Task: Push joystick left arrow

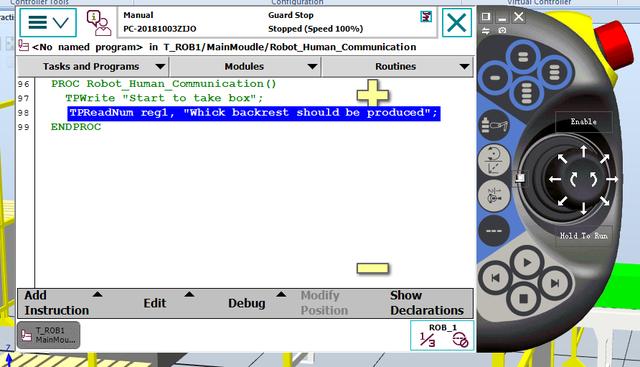Action: pos(555,179)
